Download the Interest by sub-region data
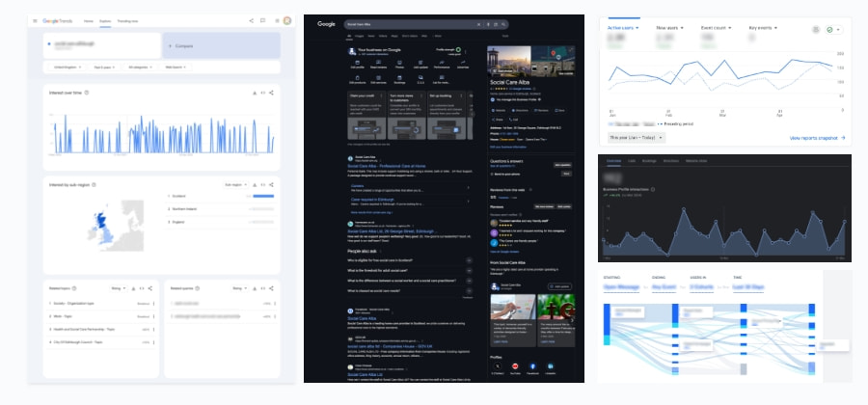The image size is (868, 405). [x=254, y=185]
